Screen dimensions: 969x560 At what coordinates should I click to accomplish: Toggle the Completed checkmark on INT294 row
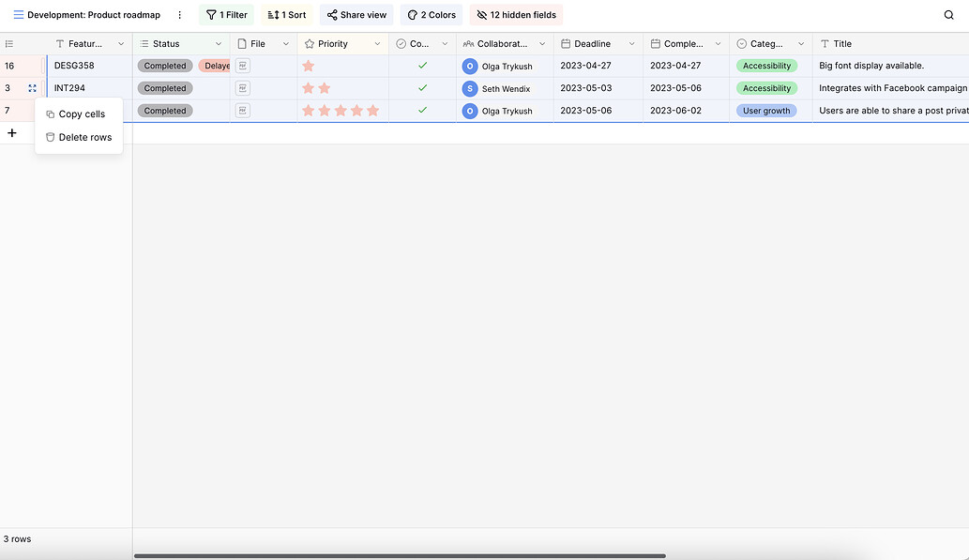(x=422, y=88)
